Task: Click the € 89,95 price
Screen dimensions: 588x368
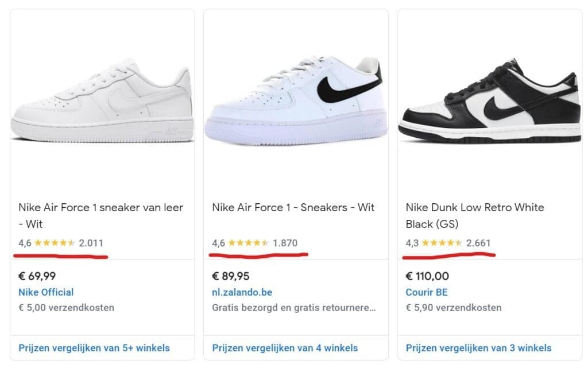Action: click(231, 277)
